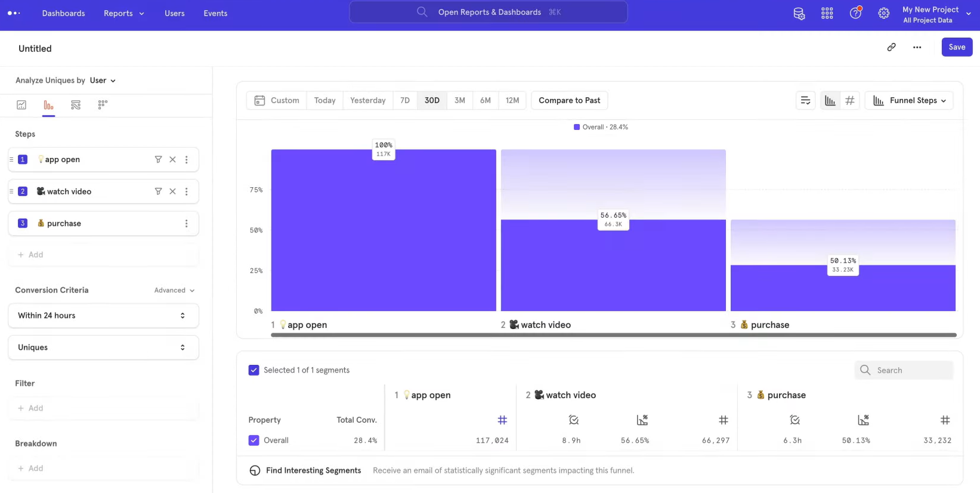Open the apps grid icon
The image size is (980, 493).
click(x=827, y=13)
